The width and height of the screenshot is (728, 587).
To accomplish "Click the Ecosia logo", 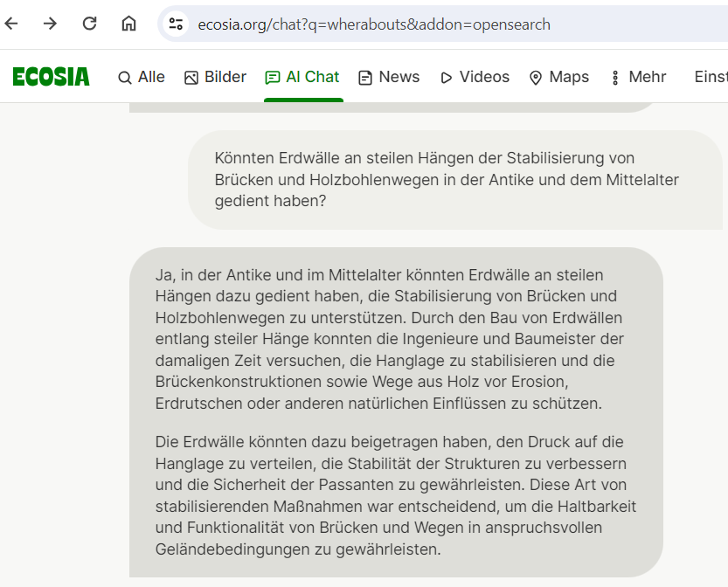I will (x=51, y=77).
